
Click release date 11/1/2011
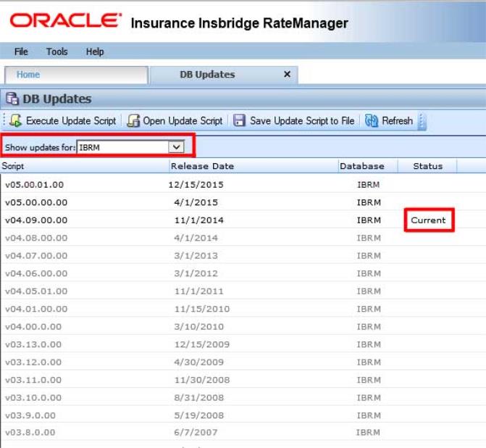point(198,291)
